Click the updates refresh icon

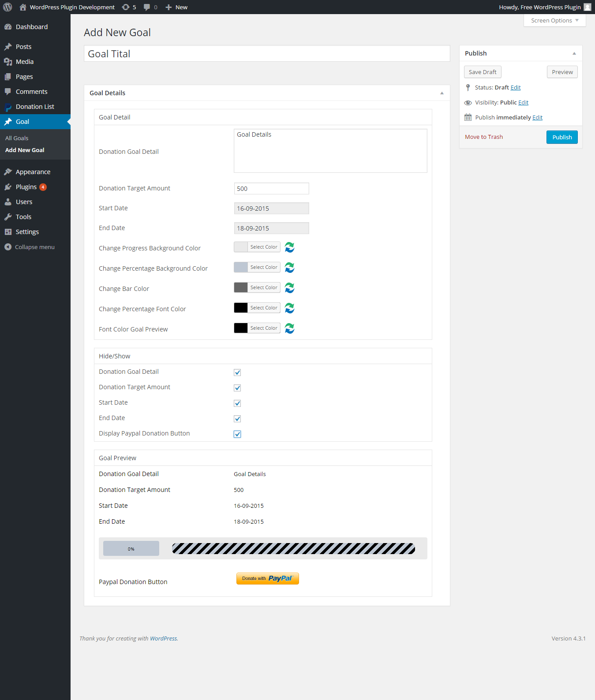tap(126, 7)
